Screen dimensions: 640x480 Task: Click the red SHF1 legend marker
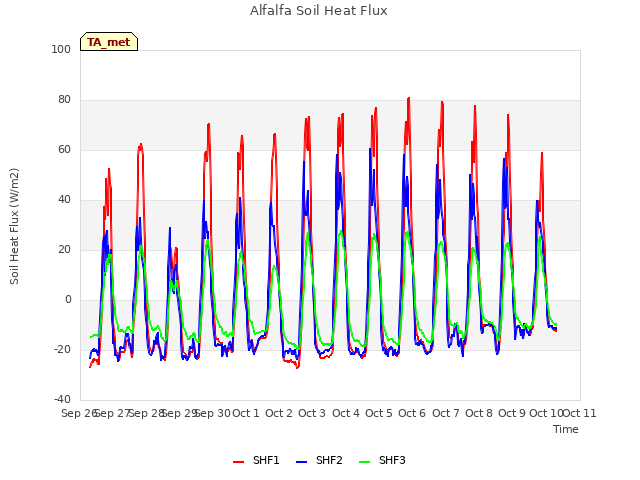point(238,462)
